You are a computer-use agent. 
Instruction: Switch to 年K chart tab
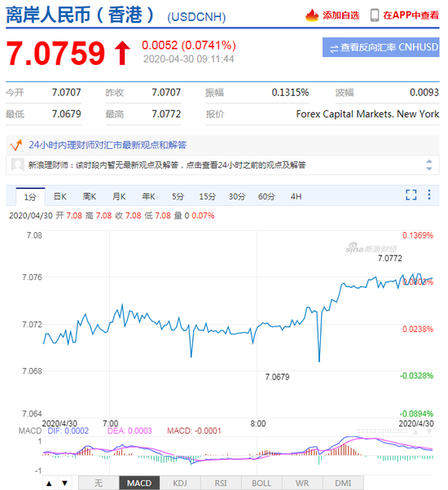click(x=148, y=196)
